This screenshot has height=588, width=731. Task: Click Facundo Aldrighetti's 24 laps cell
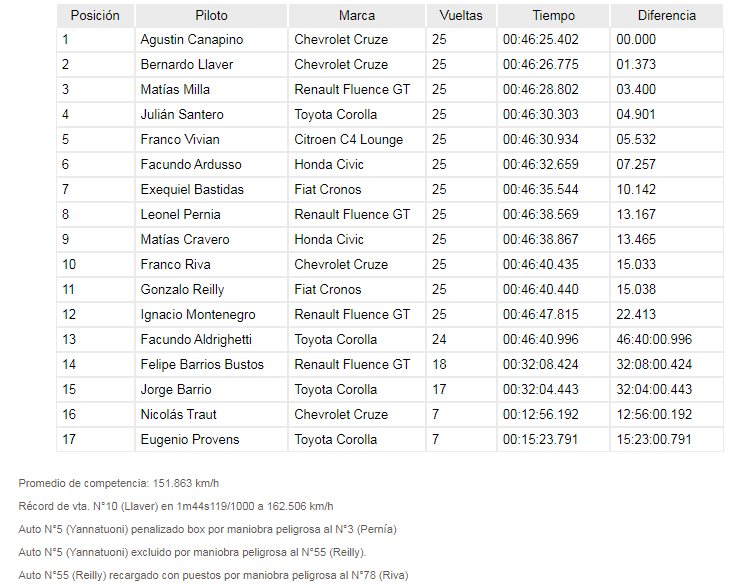[x=461, y=339]
